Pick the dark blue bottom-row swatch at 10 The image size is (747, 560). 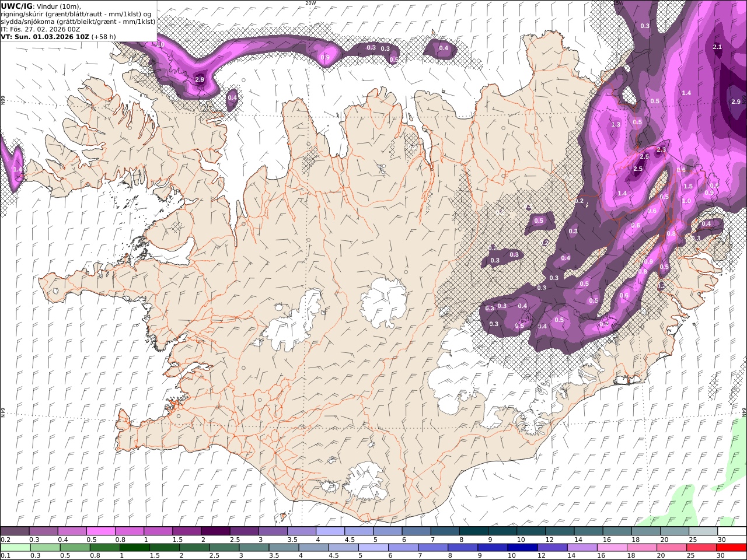tap(522, 548)
